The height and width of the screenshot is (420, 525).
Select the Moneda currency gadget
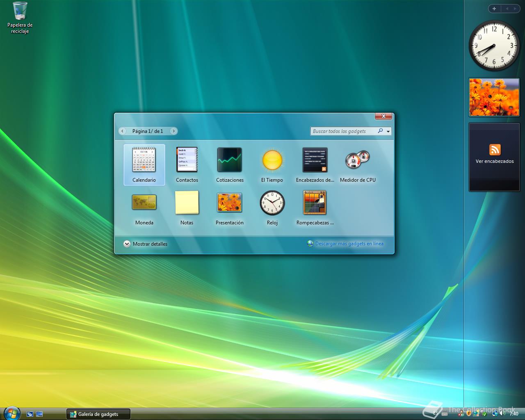(144, 208)
